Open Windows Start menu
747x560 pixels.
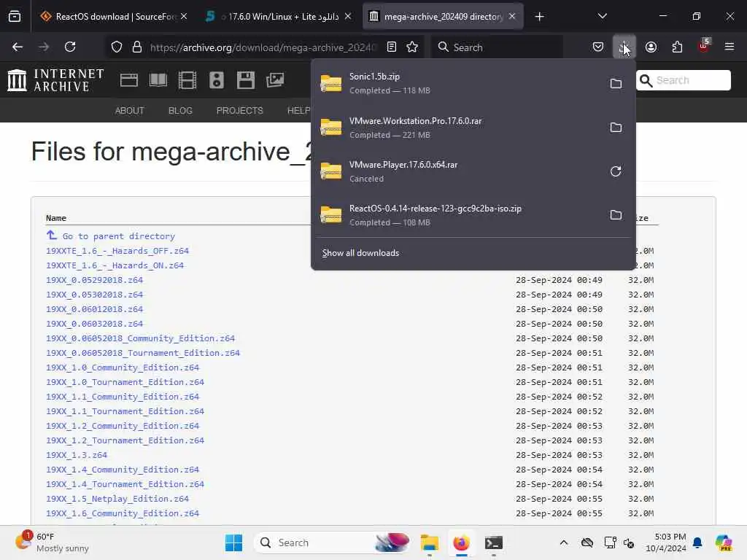pos(234,542)
